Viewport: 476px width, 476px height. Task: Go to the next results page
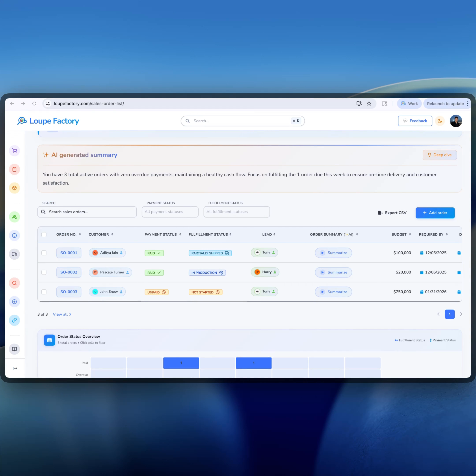pyautogui.click(x=461, y=314)
